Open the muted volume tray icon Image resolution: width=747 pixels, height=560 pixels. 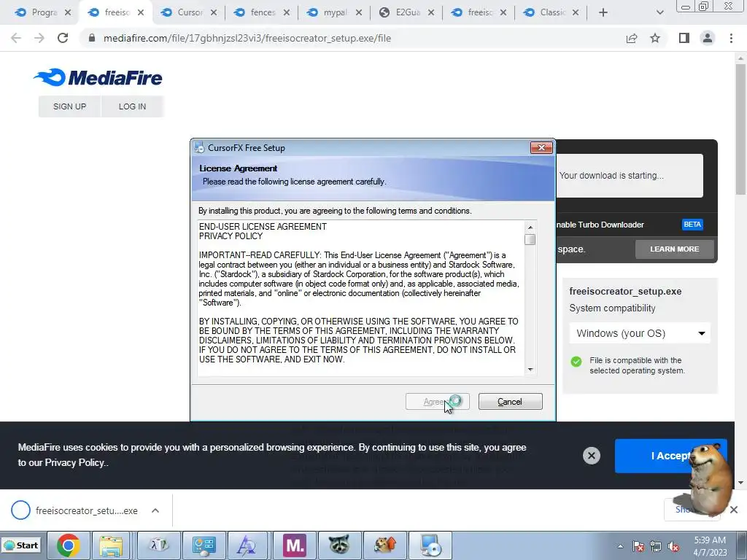click(x=673, y=546)
